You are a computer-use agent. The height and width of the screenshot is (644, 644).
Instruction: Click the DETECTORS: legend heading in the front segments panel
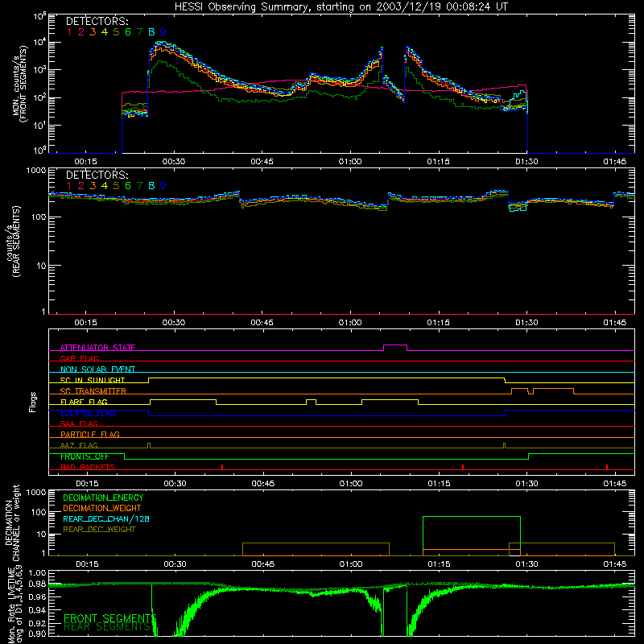tap(97, 21)
